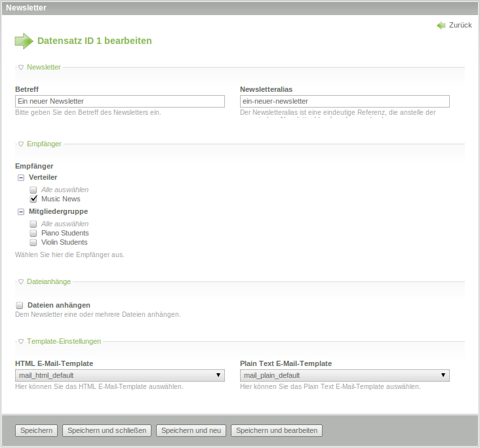Check the Piano Students checkbox
Image resolution: width=480 pixels, height=448 pixels.
point(33,233)
